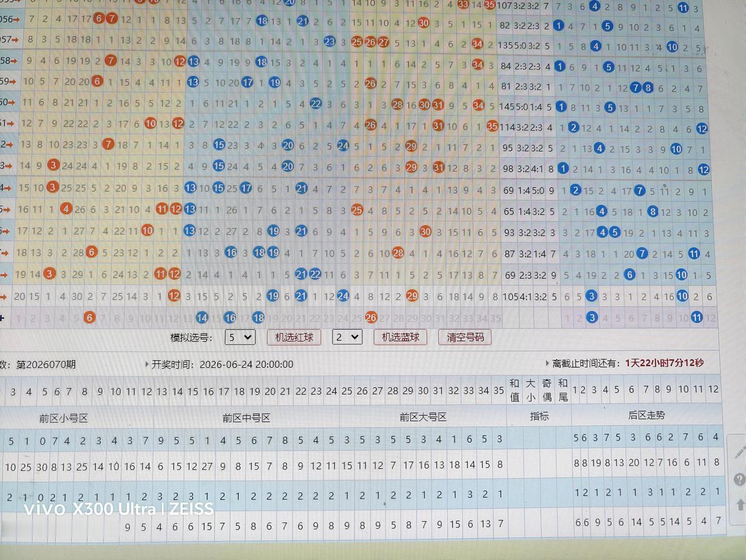The height and width of the screenshot is (560, 746).
Task: Deselect red ball 26 in the selection row
Action: coord(371,318)
